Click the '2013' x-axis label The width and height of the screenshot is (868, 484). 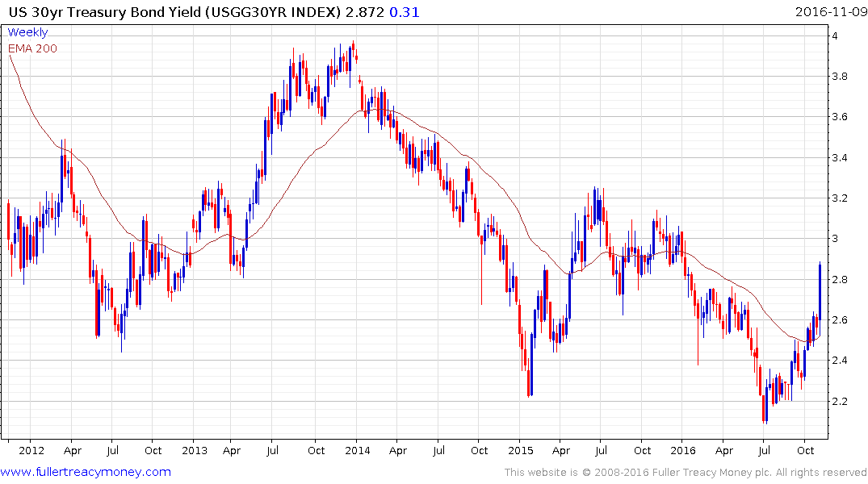[x=195, y=450]
